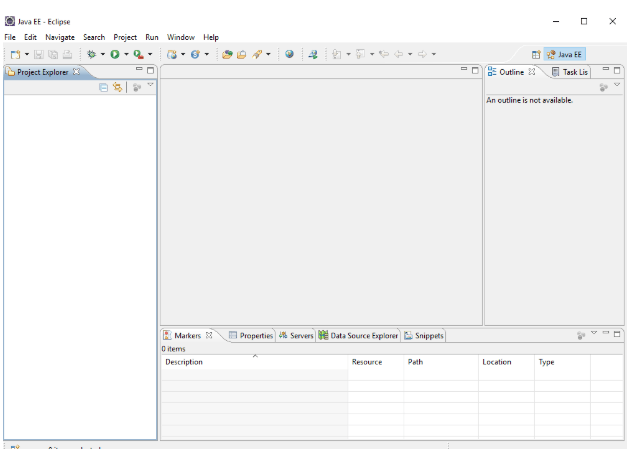
Task: Open the Debug dropdown arrow
Action: click(103, 54)
